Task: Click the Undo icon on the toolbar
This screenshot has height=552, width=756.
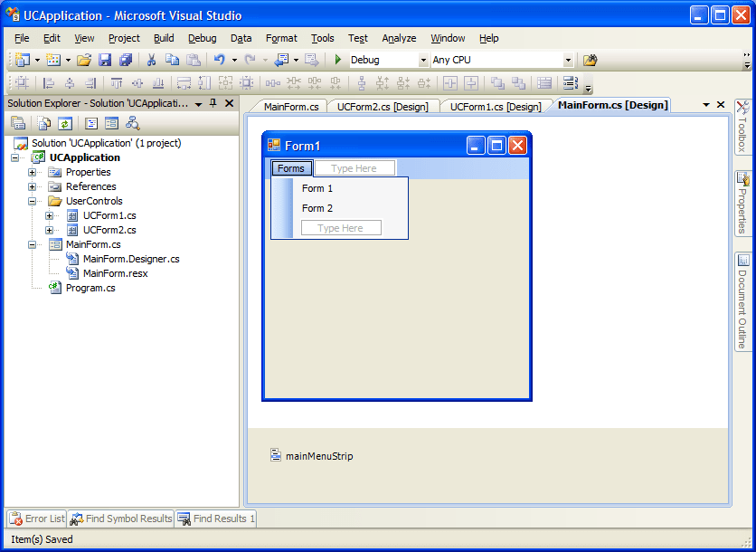Action: click(218, 59)
